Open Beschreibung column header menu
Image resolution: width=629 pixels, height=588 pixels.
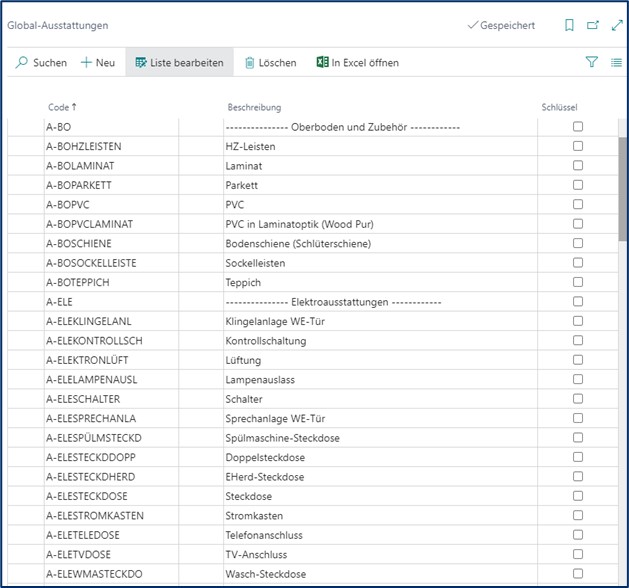[254, 107]
